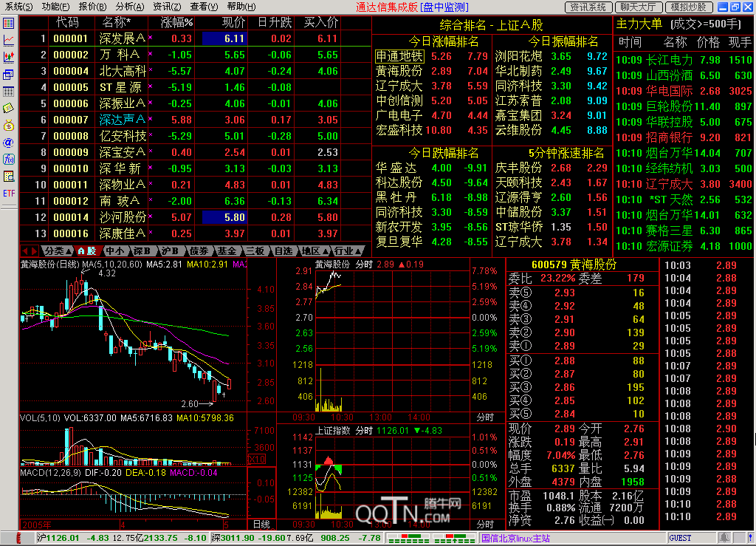The image size is (756, 546).
Task: Click GUEST user label in status bar
Action: pos(680,538)
